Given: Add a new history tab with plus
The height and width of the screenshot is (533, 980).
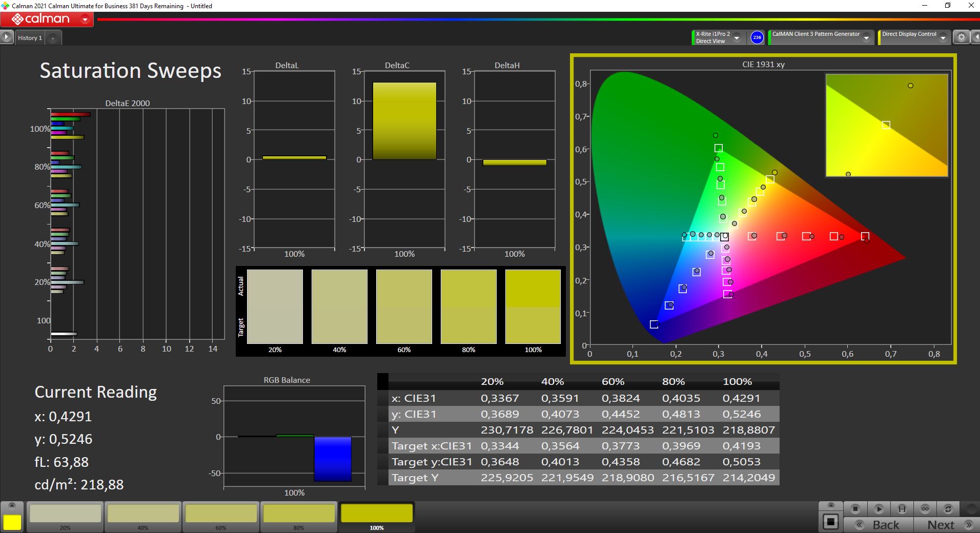Looking at the screenshot, I should pos(53,38).
